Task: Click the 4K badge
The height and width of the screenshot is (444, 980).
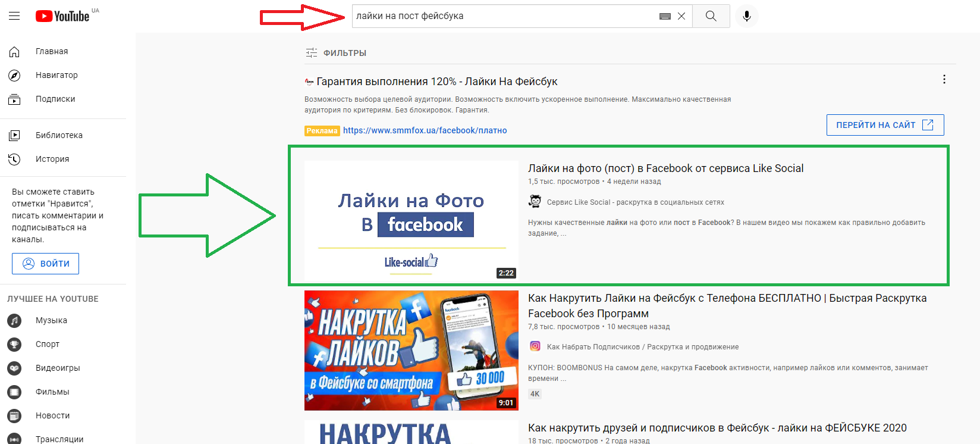Action: (x=535, y=394)
